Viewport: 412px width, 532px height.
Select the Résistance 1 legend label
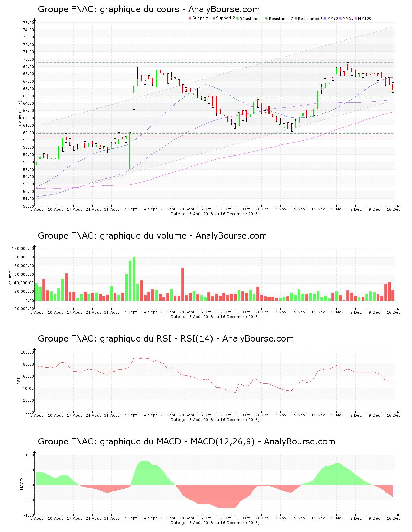252,18
